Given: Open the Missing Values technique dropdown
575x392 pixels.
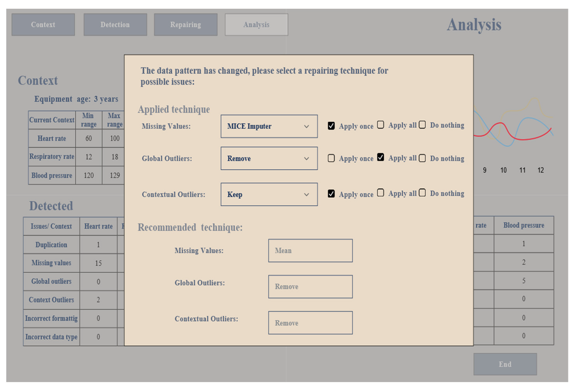Looking at the screenshot, I should point(269,126).
